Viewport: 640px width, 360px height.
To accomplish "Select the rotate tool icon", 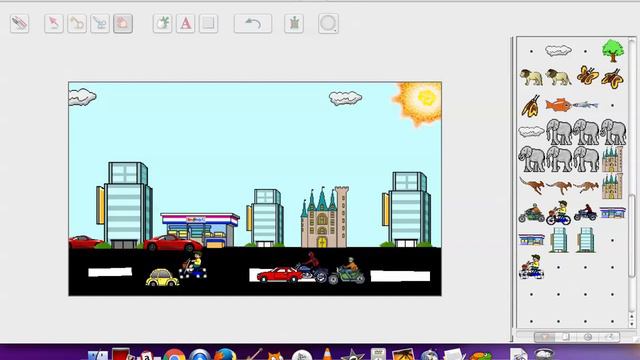I will [x=77, y=23].
